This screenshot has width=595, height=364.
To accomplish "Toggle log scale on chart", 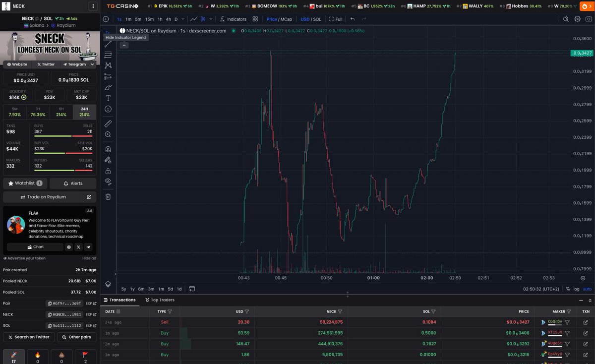I will (576, 289).
